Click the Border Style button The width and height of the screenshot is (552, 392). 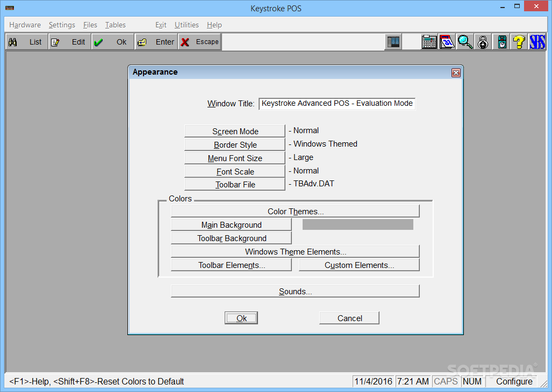(235, 144)
